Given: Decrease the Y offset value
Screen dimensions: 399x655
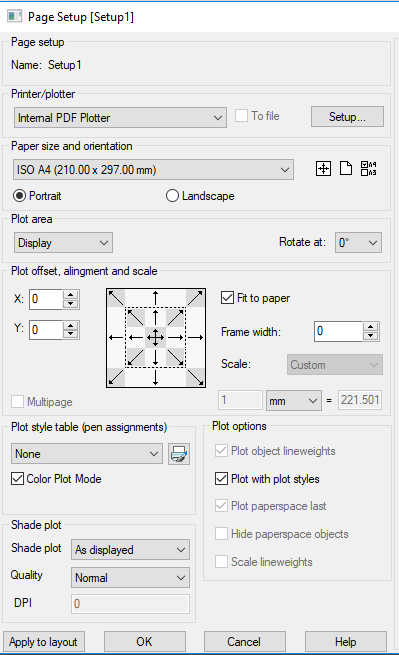Looking at the screenshot, I should (x=71, y=335).
